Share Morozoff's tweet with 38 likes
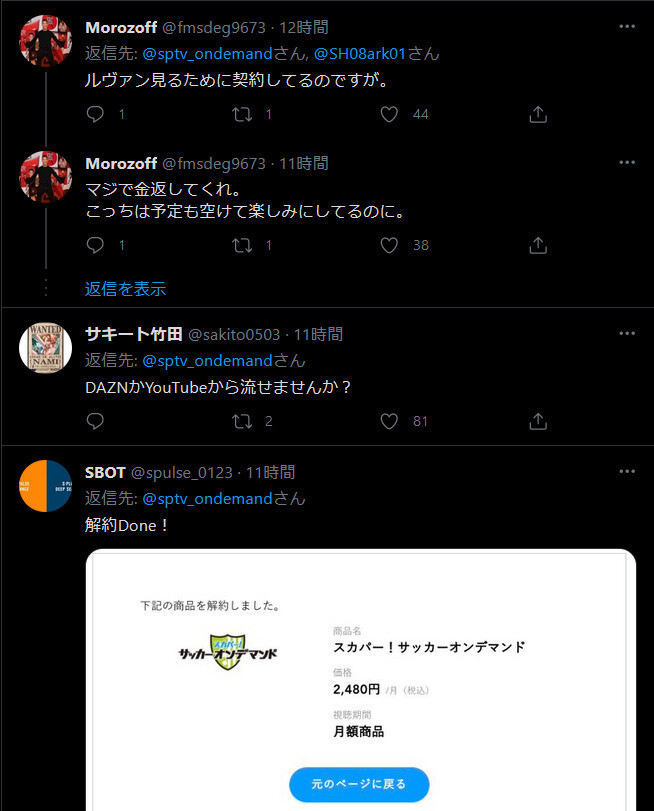The height and width of the screenshot is (811, 654). 538,245
